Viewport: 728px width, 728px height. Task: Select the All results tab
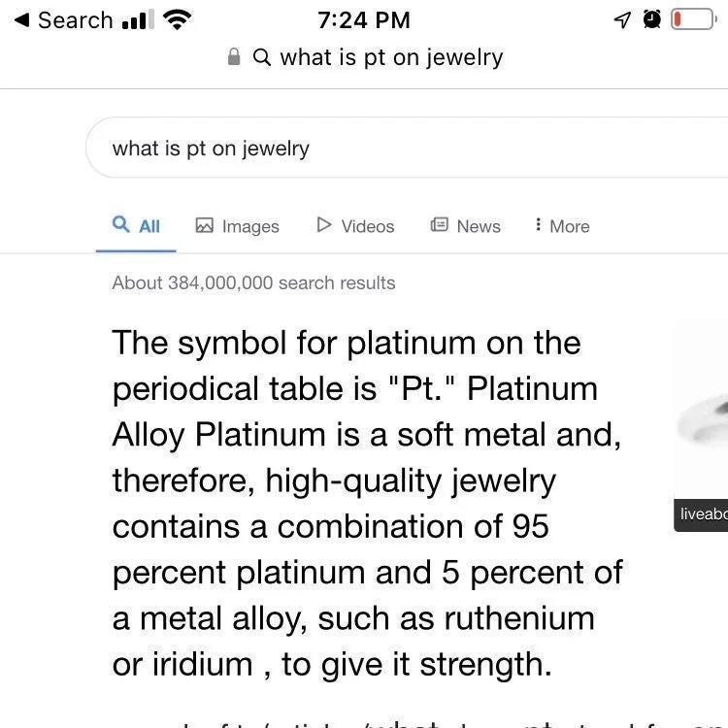(x=136, y=226)
